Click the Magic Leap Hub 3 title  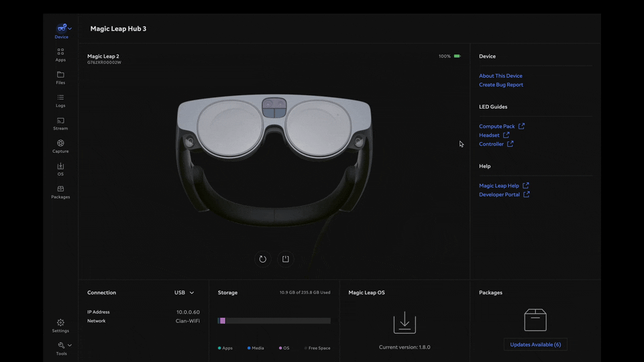pyautogui.click(x=118, y=29)
